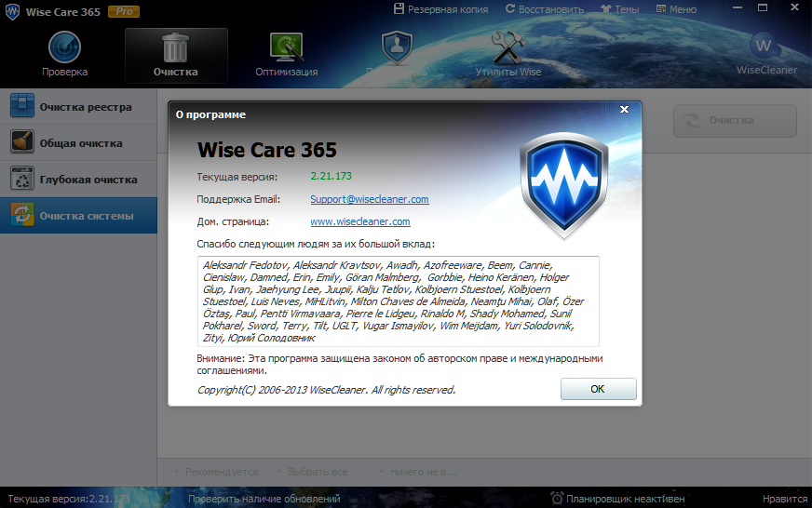Image resolution: width=812 pixels, height=508 pixels.
Task: Open the privacy protection shield section
Action: [x=398, y=55]
